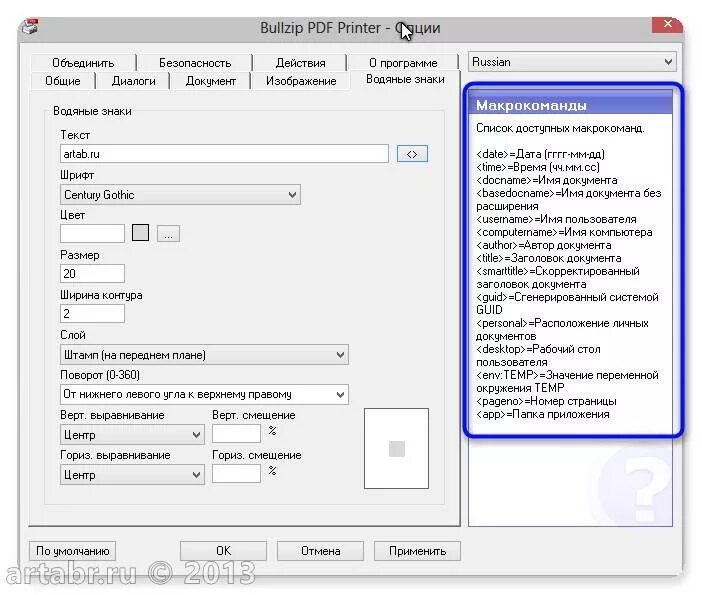Select the Водяные знаки tab

pyautogui.click(x=405, y=79)
